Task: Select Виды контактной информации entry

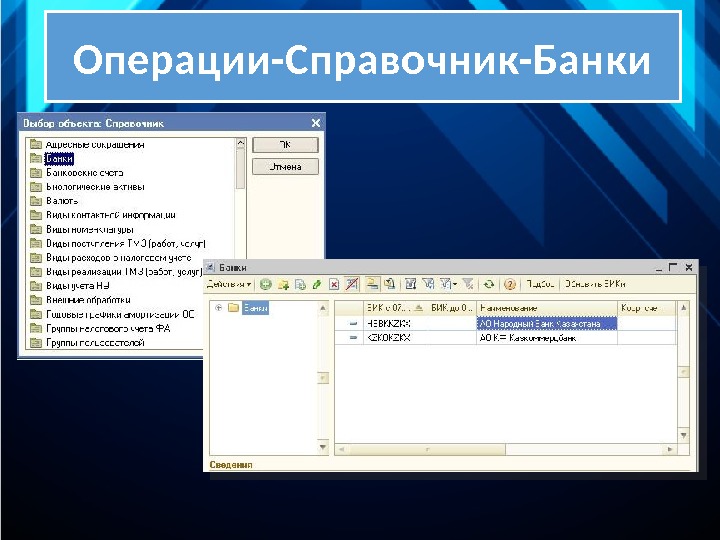Action: point(111,215)
